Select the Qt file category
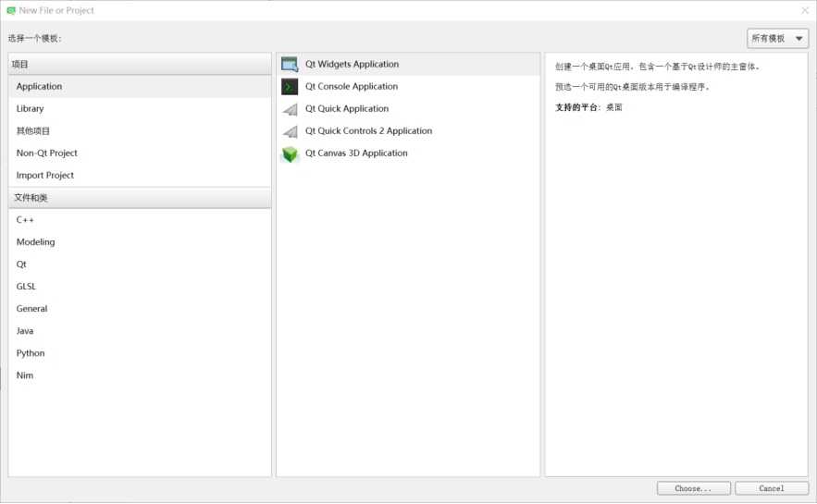 point(140,264)
